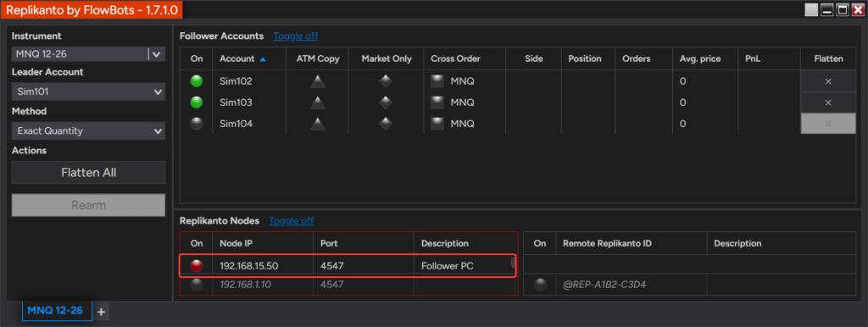Check Cross Order box for Sim102
This screenshot has height=327, width=868.
(438, 81)
